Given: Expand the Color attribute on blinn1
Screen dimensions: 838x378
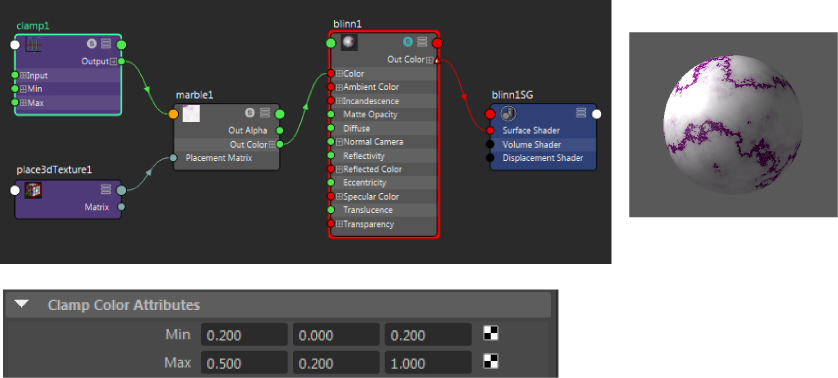Looking at the screenshot, I should click(339, 74).
